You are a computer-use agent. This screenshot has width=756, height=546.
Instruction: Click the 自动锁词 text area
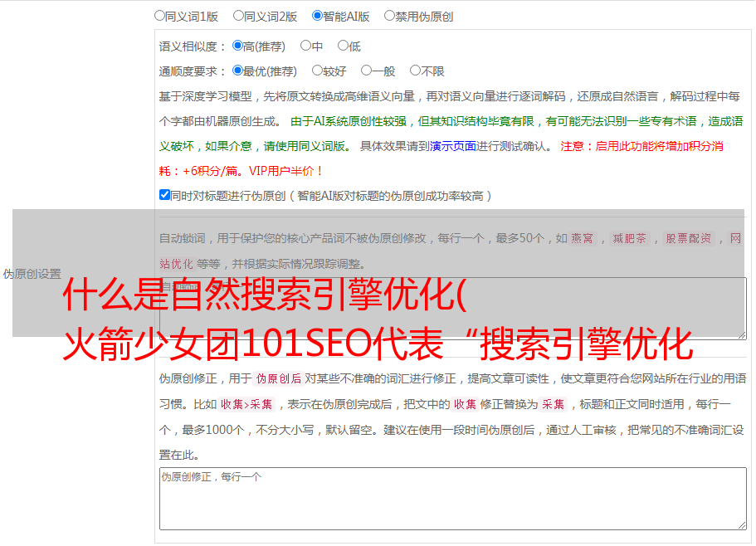point(453,309)
